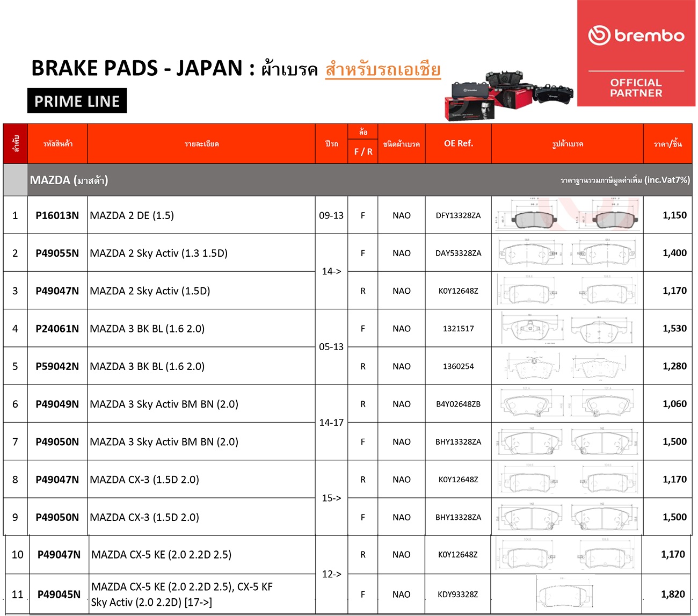
Task: Click the MAZDA 2 Sky Activ (1.3 1.5D) description
Action: 159,253
